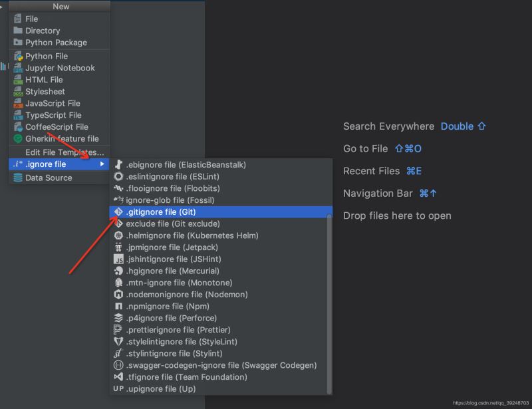Viewport: 532px width, 409px height.
Task: Click the .tfignore Team Foundation icon
Action: 118,377
